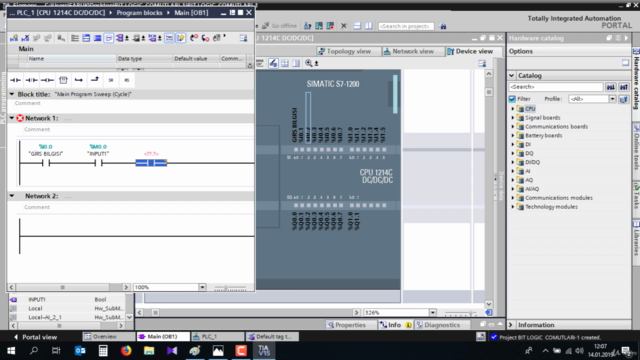Split editor space vertically icon
Viewport: 640px width, 360px height.
point(369,26)
